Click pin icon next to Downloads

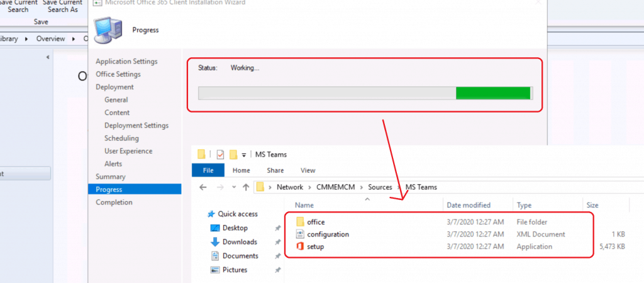[278, 242]
